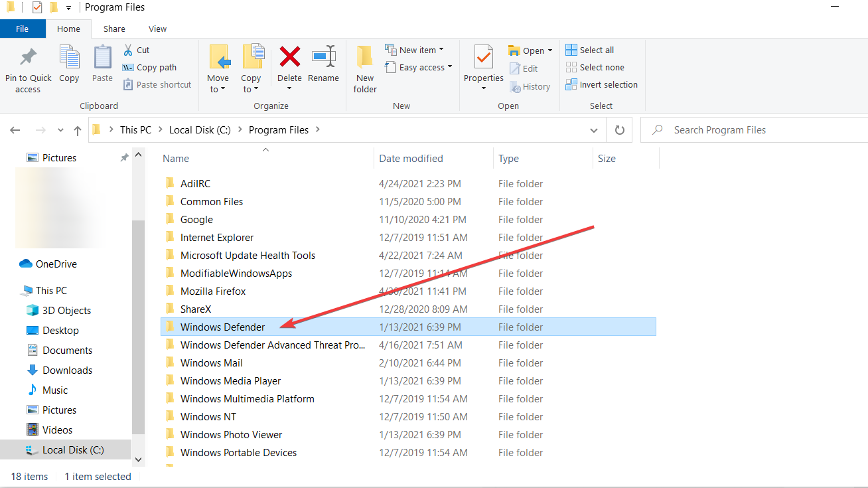
Task: Click Invert selection
Action: [602, 84]
